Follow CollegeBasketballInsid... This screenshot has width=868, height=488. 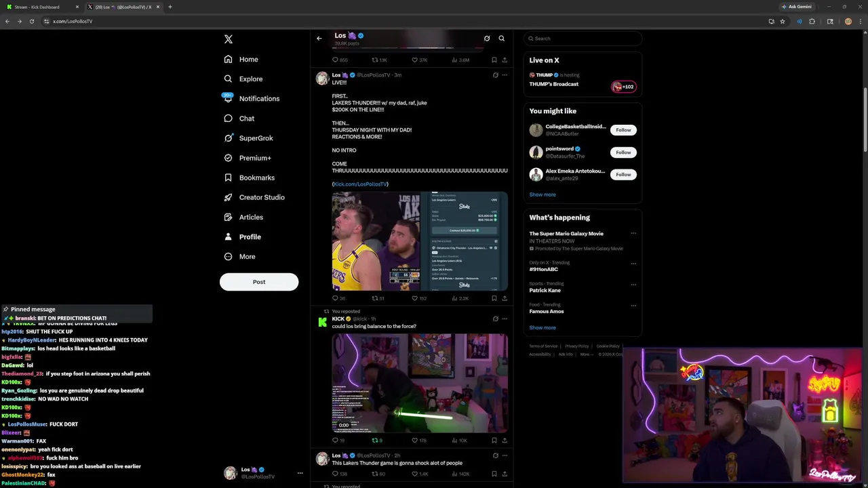click(x=623, y=130)
